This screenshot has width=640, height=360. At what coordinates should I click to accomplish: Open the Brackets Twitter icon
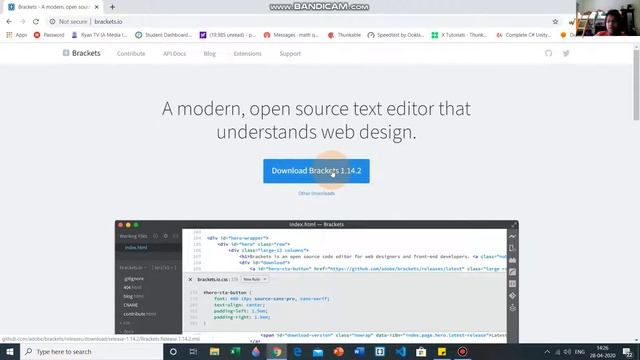click(566, 53)
